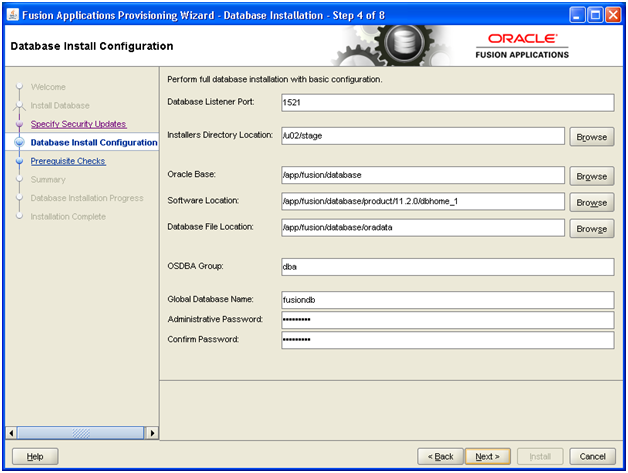Browse for Oracle Base directory
This screenshot has height=473, width=628.
(592, 176)
